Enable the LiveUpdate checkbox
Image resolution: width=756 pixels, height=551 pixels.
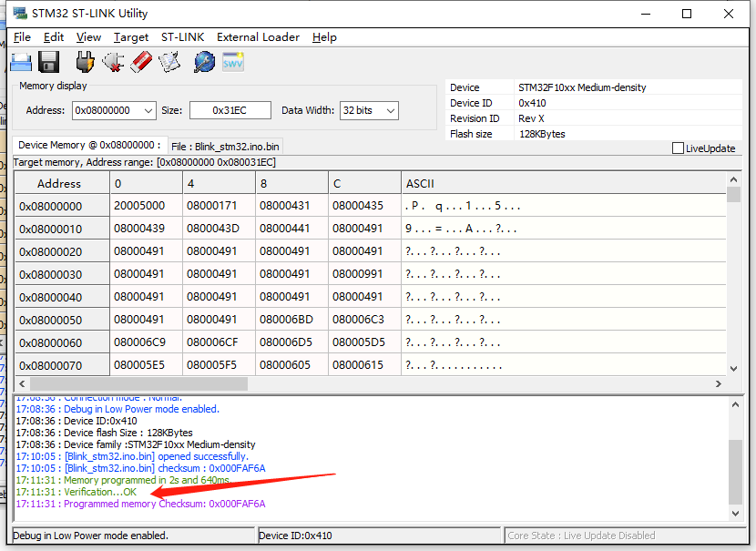[678, 148]
